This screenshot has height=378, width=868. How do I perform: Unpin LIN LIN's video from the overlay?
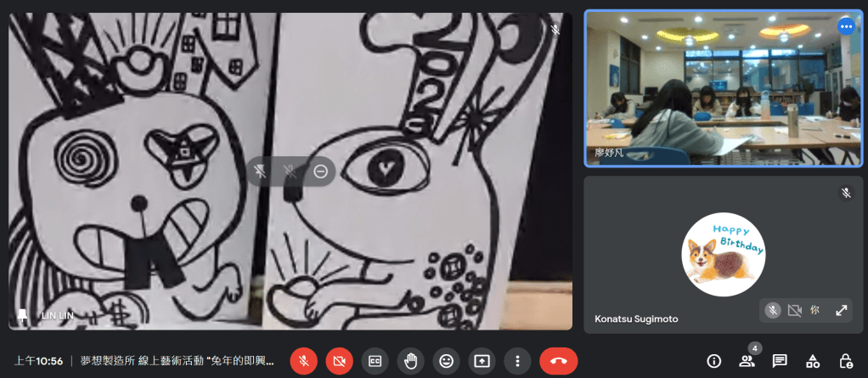pyautogui.click(x=261, y=172)
